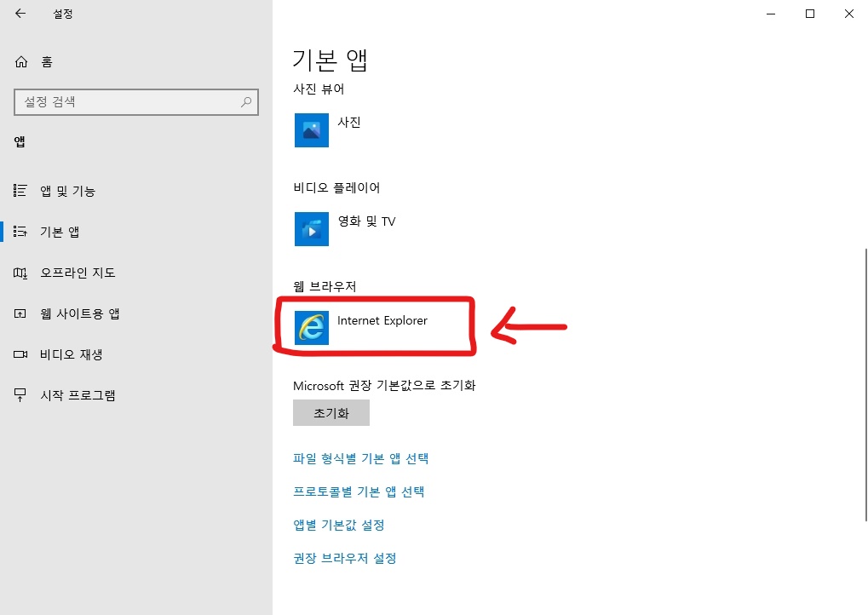
Task: Click the 비디오 플레이어 section label
Action: (336, 187)
